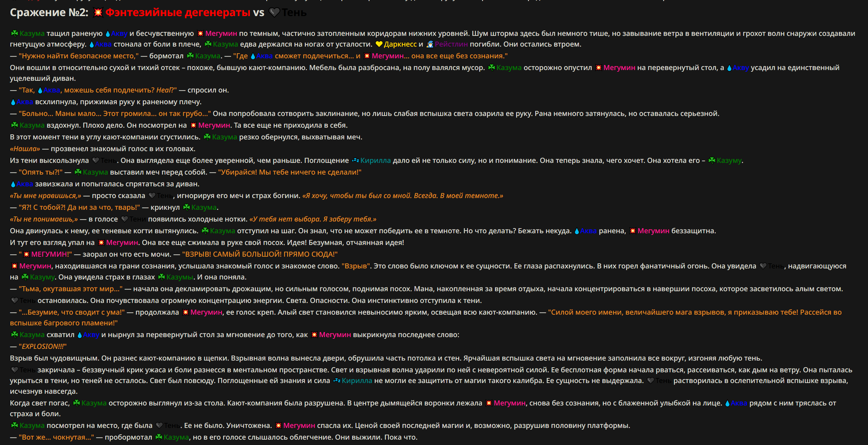Click the heart emoji before 'Тень закричала'
The height and width of the screenshot is (445, 868).
(14, 370)
